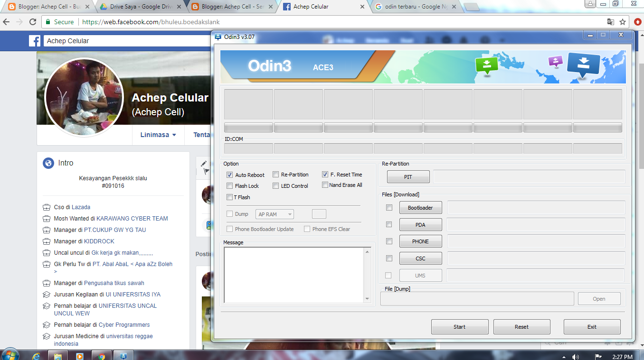Click the Start button in Odin3
Image resolution: width=644 pixels, height=360 pixels.
[460, 327]
